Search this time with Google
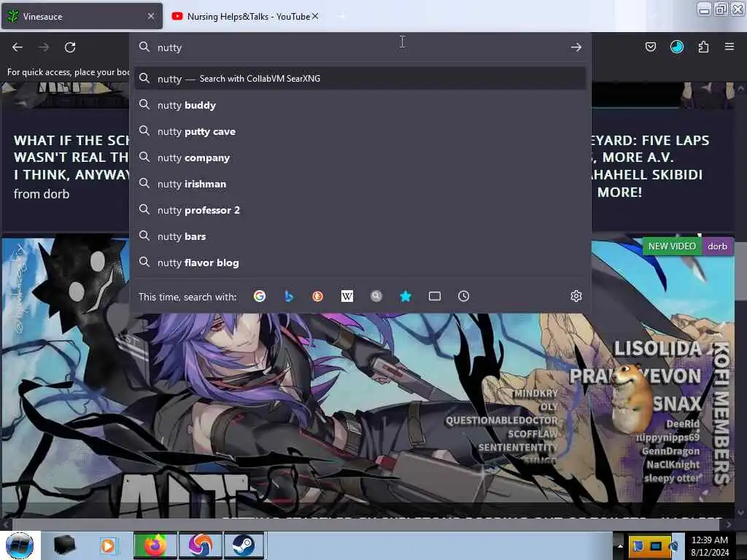The height and width of the screenshot is (560, 747). [260, 296]
